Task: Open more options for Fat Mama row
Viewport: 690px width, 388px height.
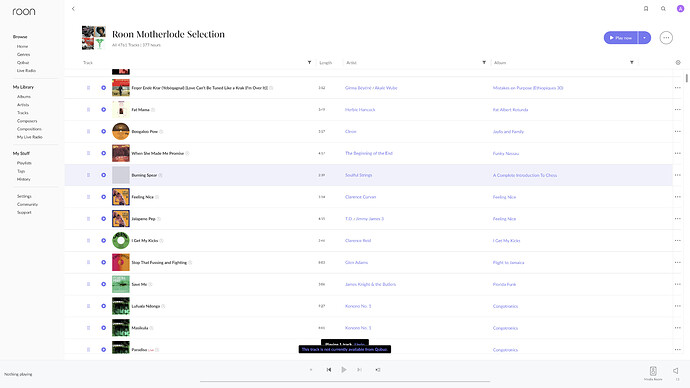Action: tap(678, 110)
